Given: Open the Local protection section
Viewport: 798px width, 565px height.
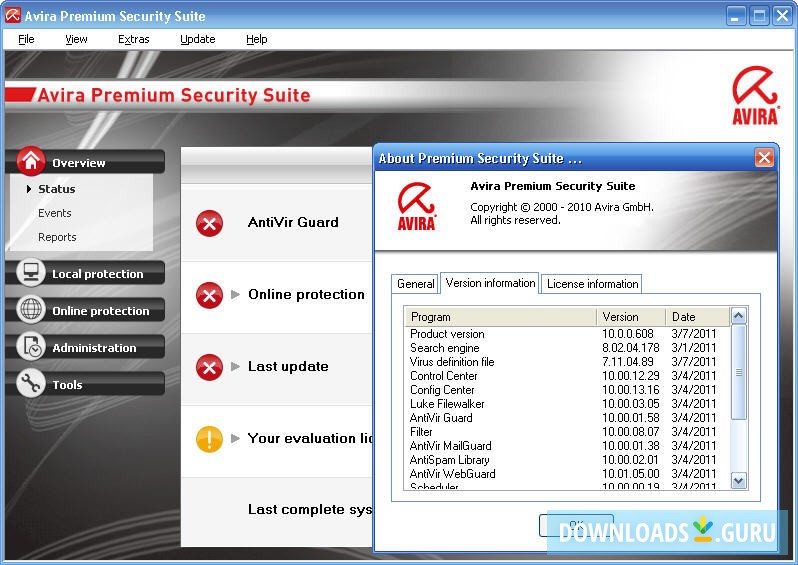Looking at the screenshot, I should (86, 273).
